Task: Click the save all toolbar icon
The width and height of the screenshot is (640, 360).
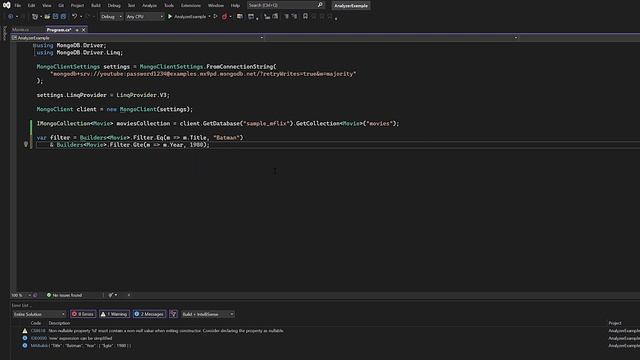Action: pos(63,17)
